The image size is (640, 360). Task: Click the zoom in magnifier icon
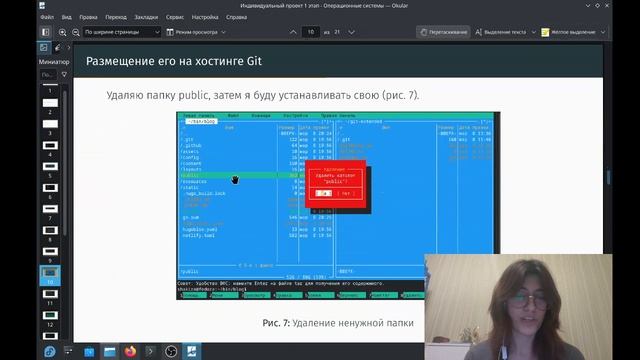click(x=62, y=32)
